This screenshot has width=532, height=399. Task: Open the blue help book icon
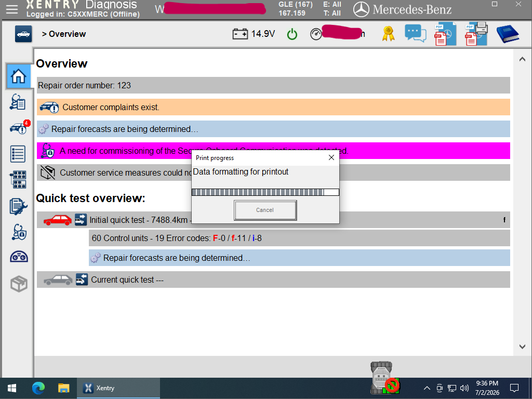coord(508,34)
